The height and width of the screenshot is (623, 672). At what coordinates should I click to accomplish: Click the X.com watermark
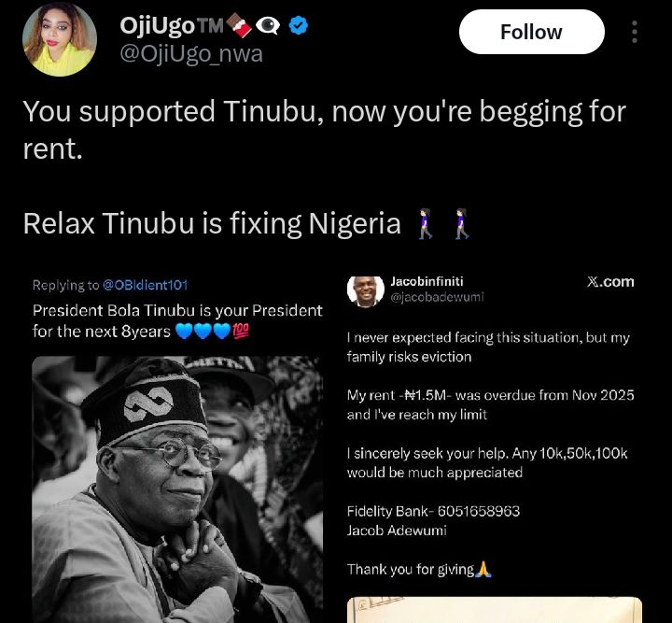click(x=610, y=281)
